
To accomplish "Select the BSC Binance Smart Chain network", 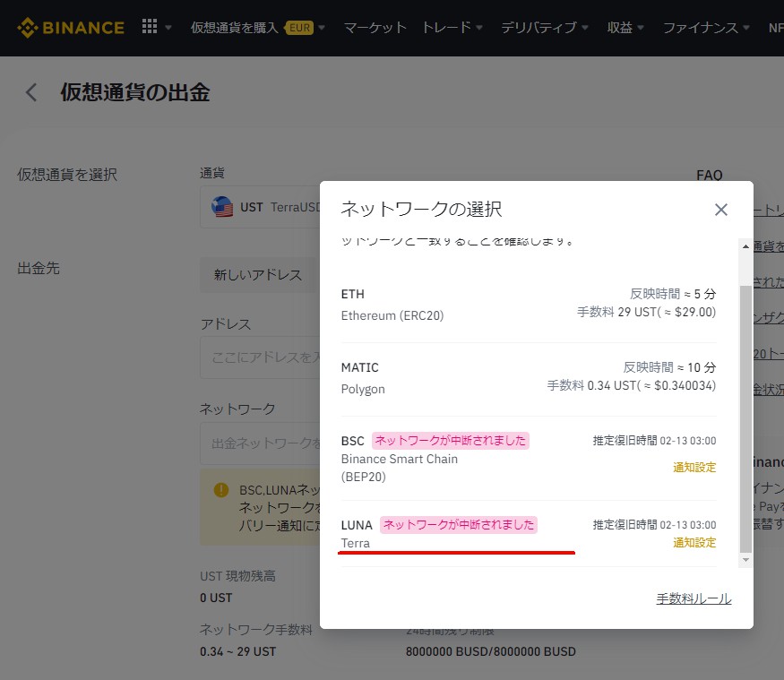I will pyautogui.click(x=529, y=459).
